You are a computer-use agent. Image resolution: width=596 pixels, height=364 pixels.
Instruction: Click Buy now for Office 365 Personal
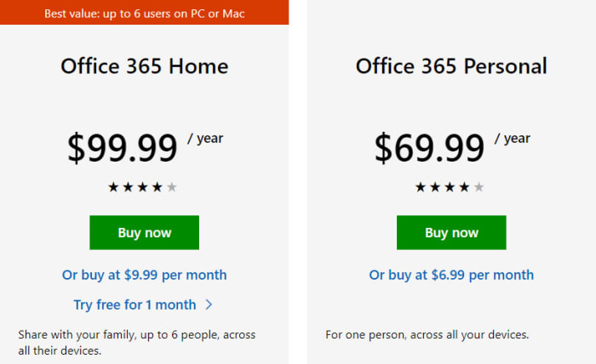(451, 232)
